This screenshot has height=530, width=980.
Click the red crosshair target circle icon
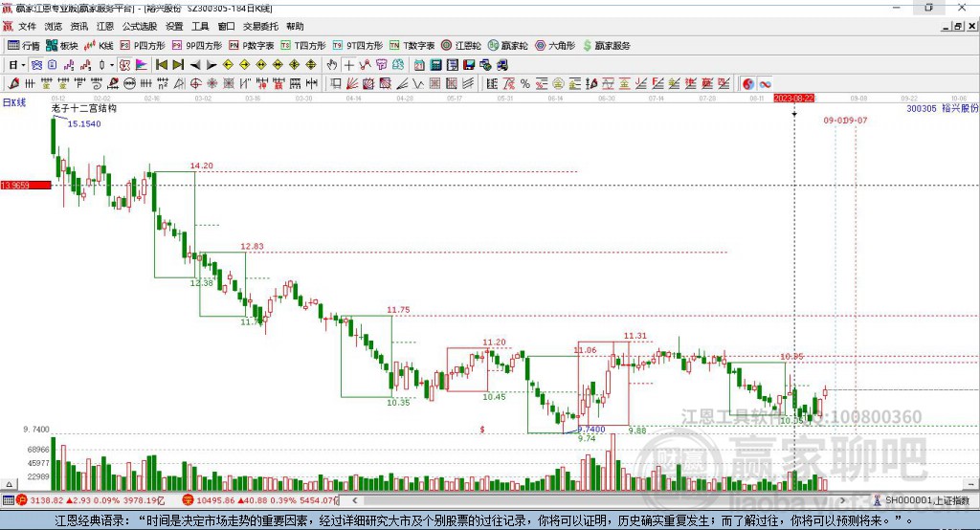click(195, 84)
